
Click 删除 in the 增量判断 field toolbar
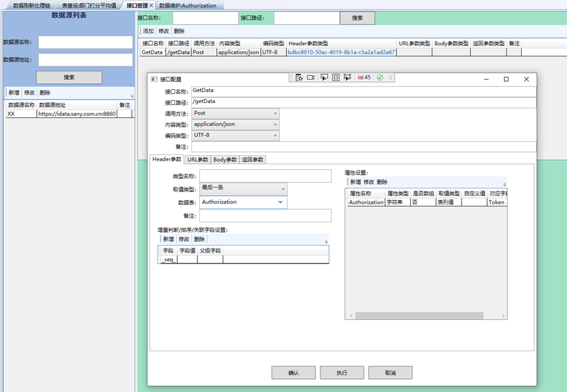199,239
